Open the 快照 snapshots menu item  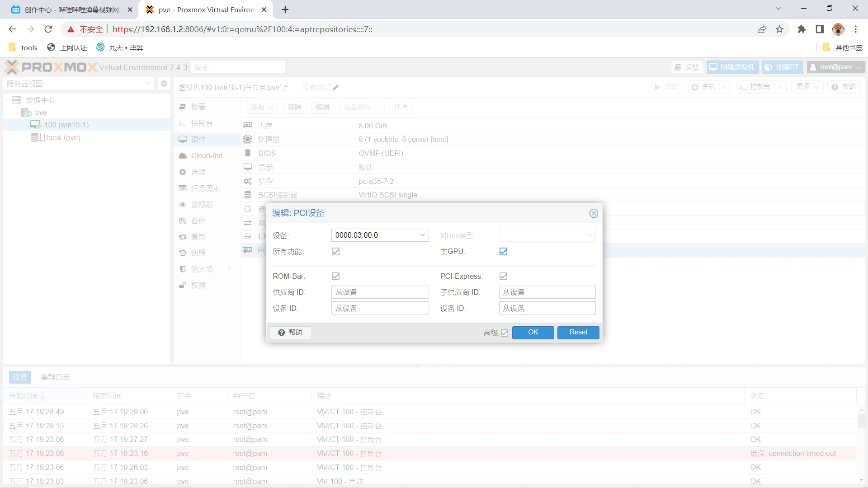click(x=207, y=253)
